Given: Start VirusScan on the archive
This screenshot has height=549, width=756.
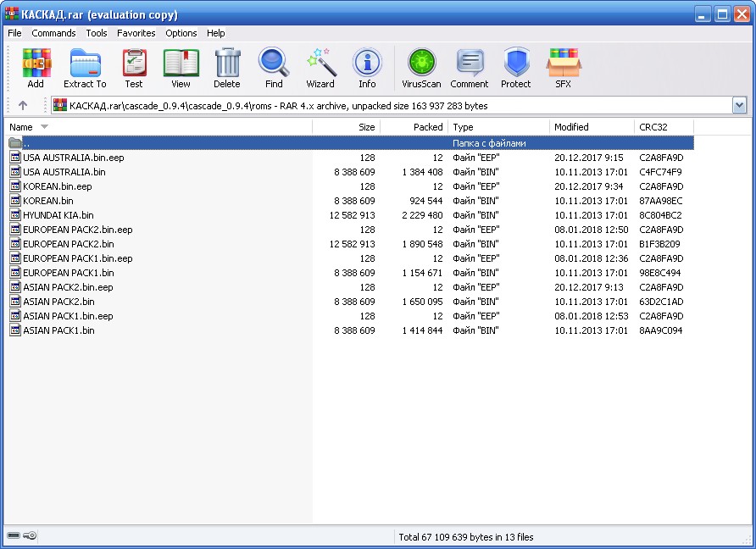Looking at the screenshot, I should (x=421, y=68).
